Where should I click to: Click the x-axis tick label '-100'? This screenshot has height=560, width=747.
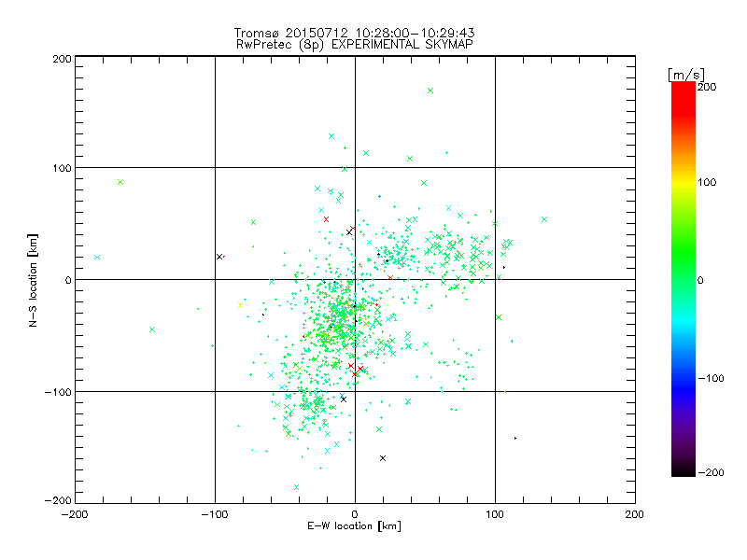215,514
